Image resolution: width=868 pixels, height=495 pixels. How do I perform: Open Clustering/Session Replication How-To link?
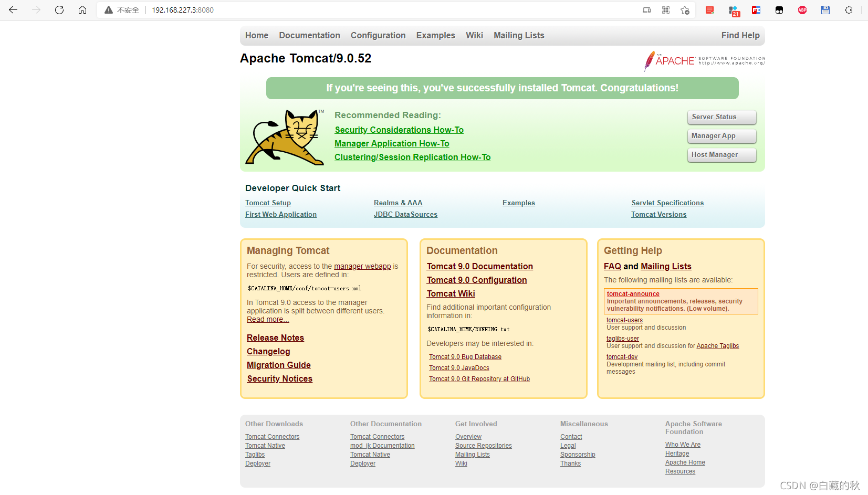click(x=413, y=157)
